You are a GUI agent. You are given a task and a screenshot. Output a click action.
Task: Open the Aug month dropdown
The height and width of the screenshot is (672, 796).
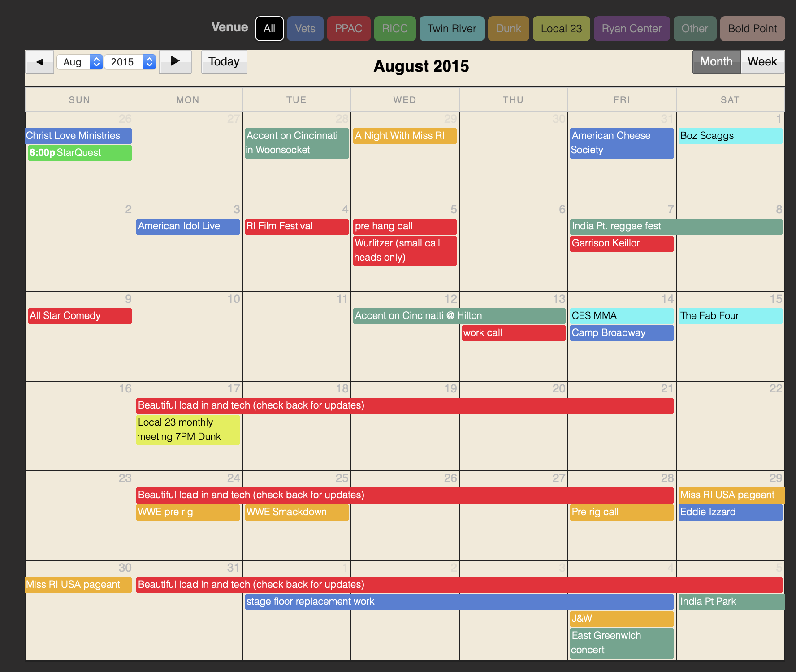pos(80,62)
